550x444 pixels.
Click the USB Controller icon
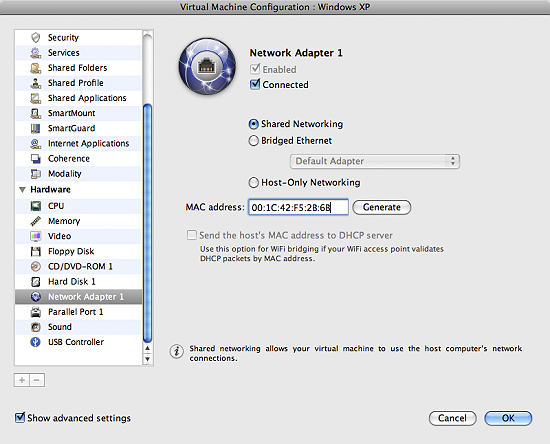(35, 342)
